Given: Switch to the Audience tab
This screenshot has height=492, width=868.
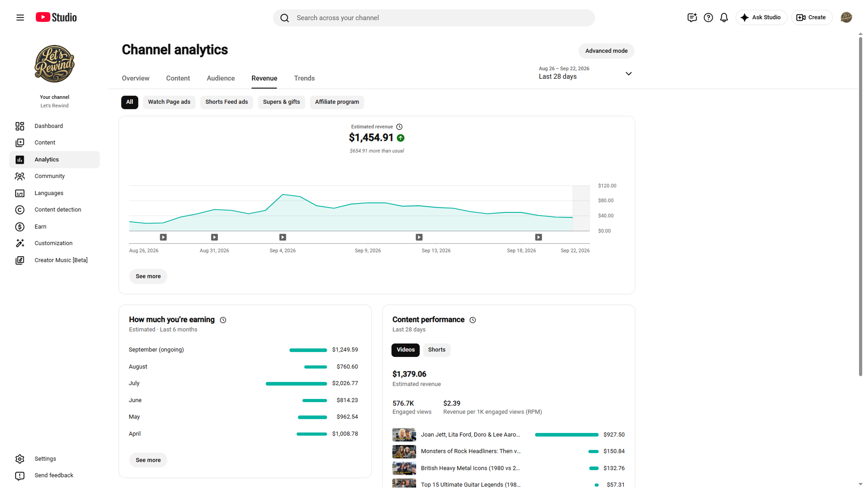Looking at the screenshot, I should coord(221,78).
